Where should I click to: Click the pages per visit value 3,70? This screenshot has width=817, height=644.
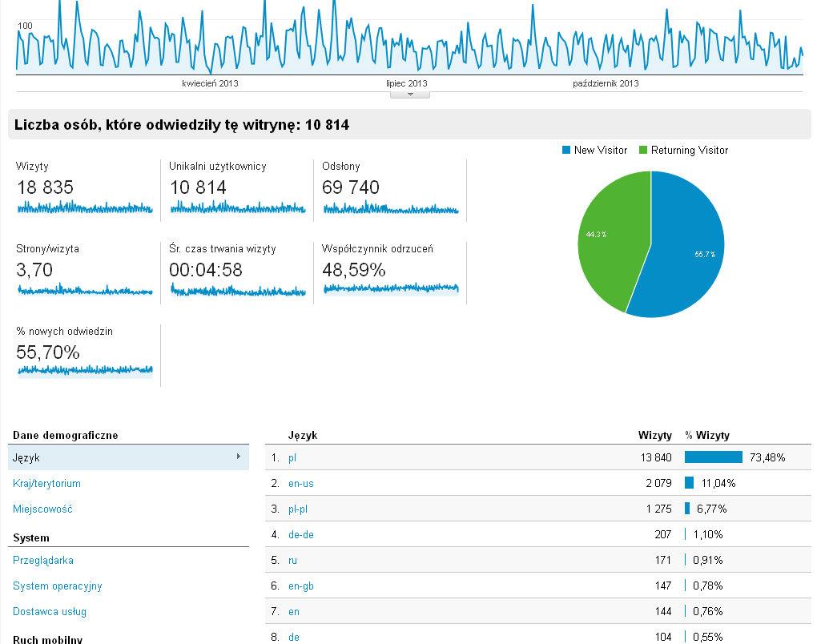click(x=34, y=270)
